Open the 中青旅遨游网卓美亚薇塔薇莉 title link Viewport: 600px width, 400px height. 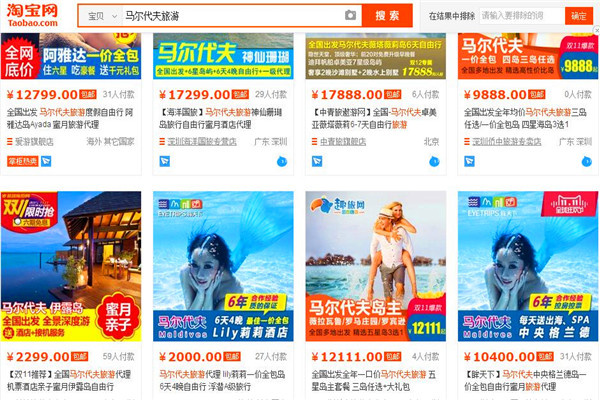click(374, 118)
